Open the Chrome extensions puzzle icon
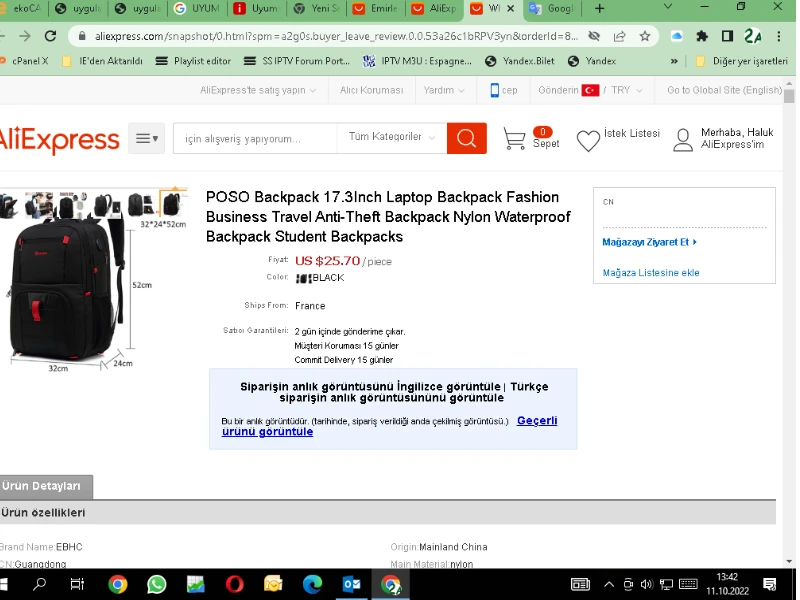 click(702, 36)
